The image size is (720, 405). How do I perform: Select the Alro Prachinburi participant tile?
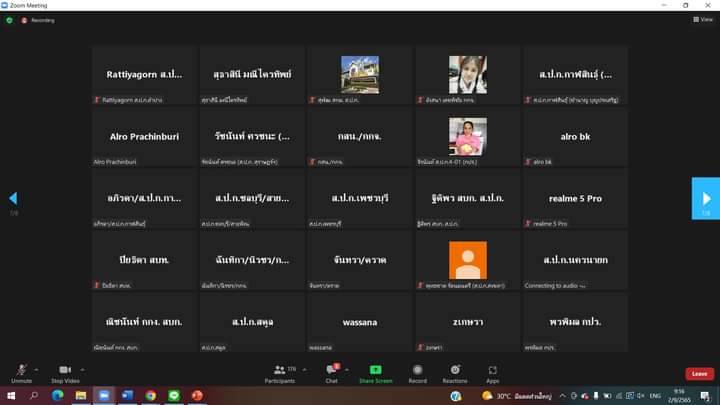(145, 136)
